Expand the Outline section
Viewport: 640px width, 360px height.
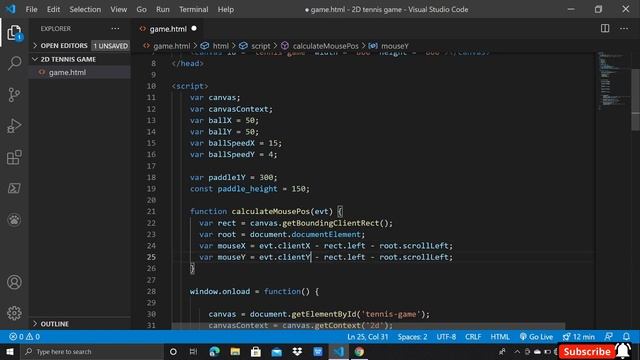click(54, 324)
